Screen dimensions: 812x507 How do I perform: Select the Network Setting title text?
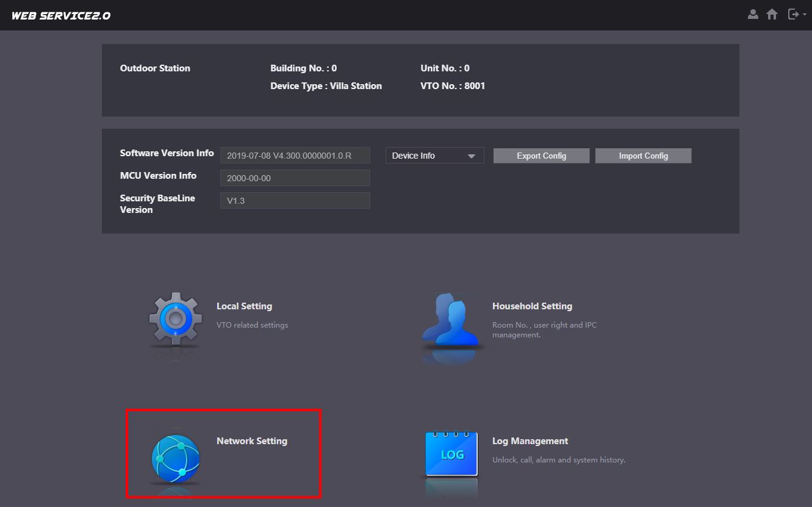(251, 441)
